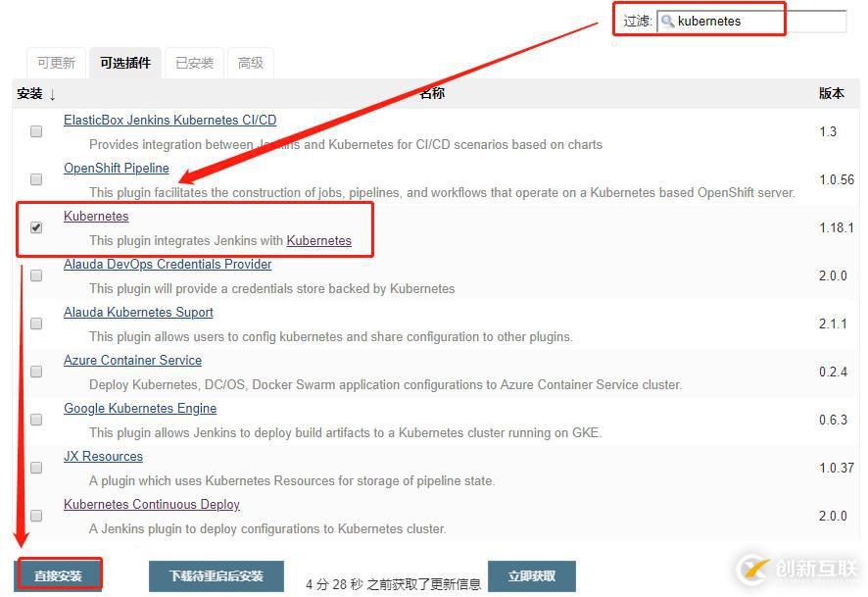868x597 pixels.
Task: Click the 立即获取 button
Action: tap(532, 576)
